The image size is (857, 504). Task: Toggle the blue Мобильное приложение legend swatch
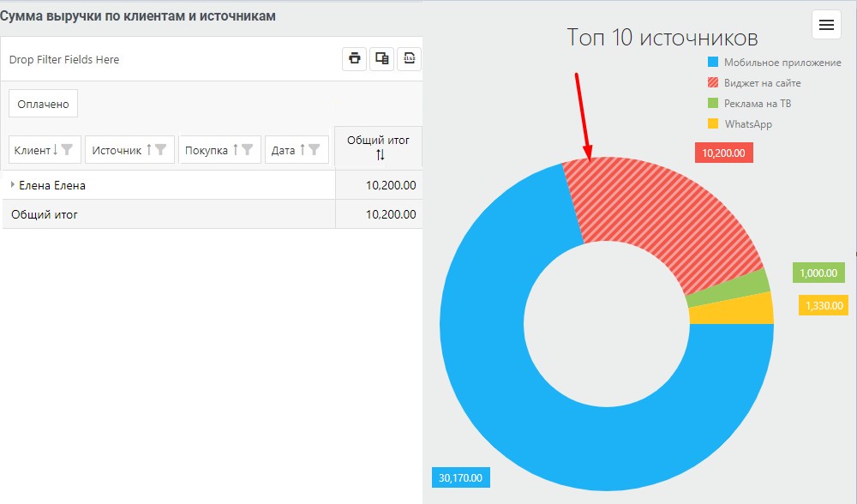click(x=713, y=63)
